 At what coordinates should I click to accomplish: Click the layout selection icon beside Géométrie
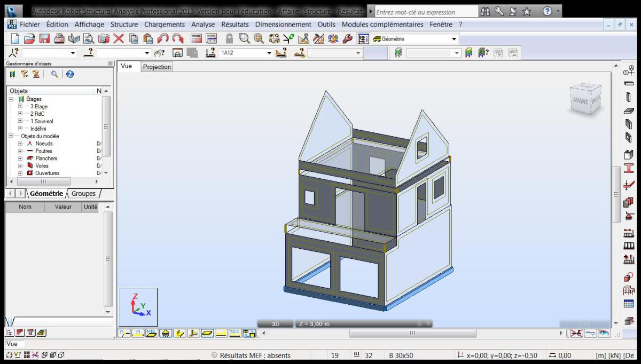pos(364,38)
